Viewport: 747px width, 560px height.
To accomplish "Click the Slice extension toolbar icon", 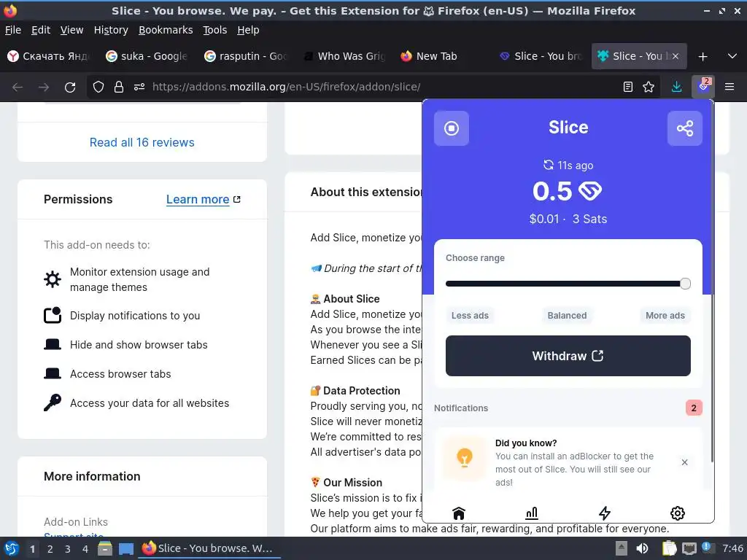I will point(703,87).
